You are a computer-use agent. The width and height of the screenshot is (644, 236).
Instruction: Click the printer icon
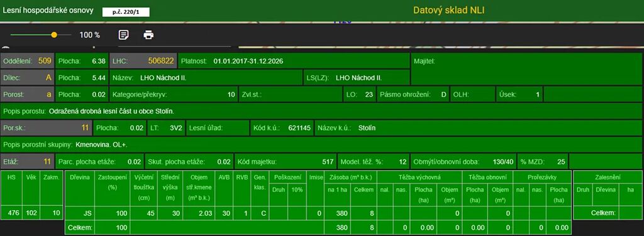point(148,35)
